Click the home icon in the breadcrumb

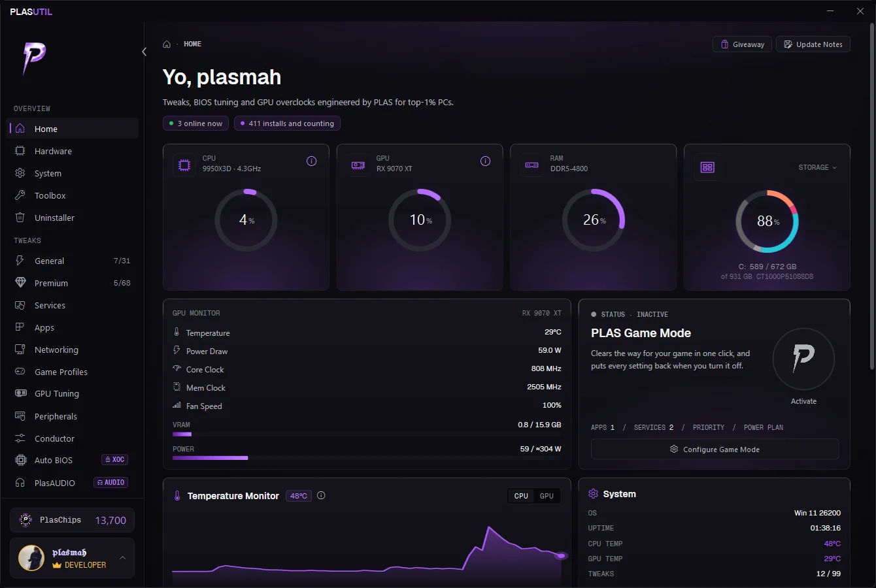tap(167, 44)
